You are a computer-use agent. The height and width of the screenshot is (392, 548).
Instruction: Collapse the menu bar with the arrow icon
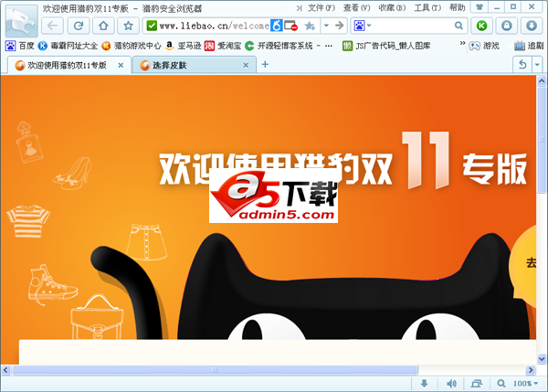[x=300, y=8]
